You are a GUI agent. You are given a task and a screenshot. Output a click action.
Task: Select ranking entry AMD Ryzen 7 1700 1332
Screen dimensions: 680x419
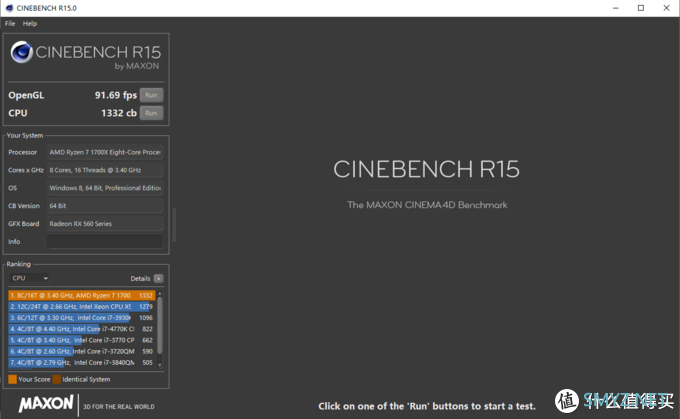[x=82, y=295]
